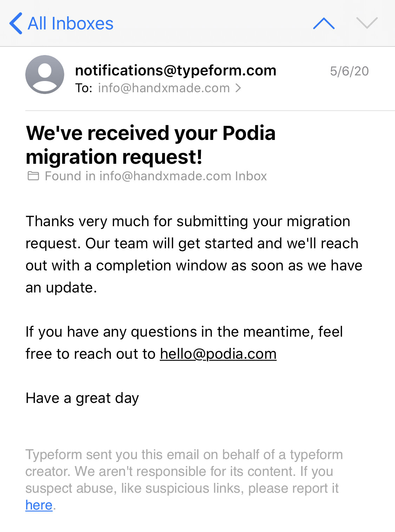The height and width of the screenshot is (532, 395).
Task: Tap the 5/6/20 date label
Action: (x=349, y=71)
